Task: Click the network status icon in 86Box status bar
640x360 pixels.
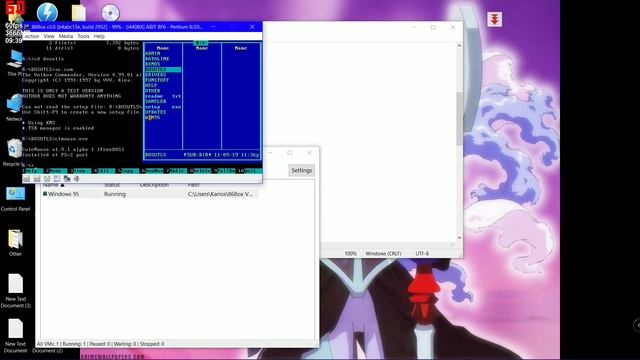Action: pyautogui.click(x=67, y=179)
